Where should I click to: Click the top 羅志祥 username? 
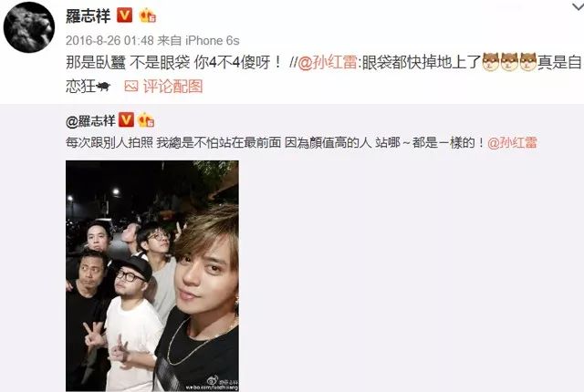(x=89, y=16)
